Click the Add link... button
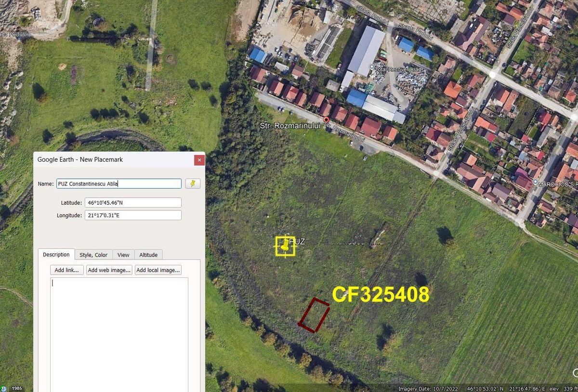Viewport: 578px width, 392px height. click(x=66, y=270)
